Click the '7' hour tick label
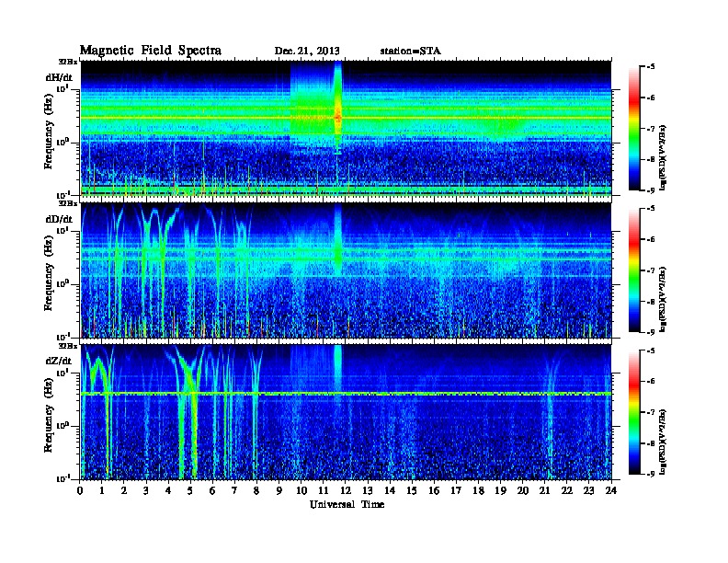This screenshot has height=563, width=728. 235,490
